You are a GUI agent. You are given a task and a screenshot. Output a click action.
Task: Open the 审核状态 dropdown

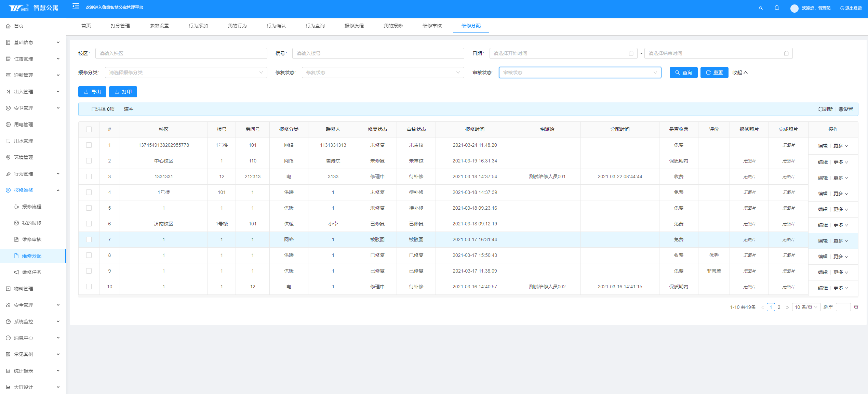tap(580, 73)
